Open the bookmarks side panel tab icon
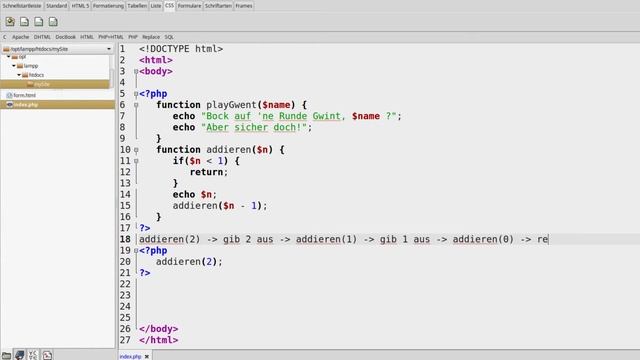The width and height of the screenshot is (640, 360). [x=20, y=355]
